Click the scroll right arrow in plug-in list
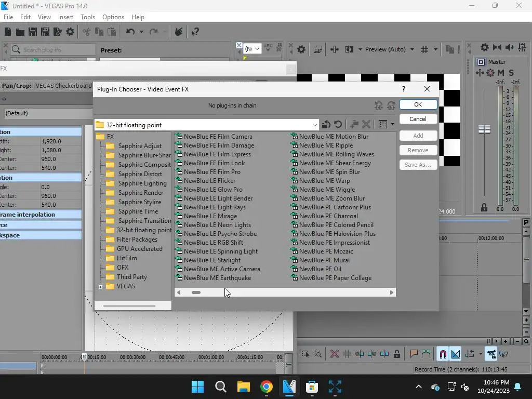 (392, 292)
